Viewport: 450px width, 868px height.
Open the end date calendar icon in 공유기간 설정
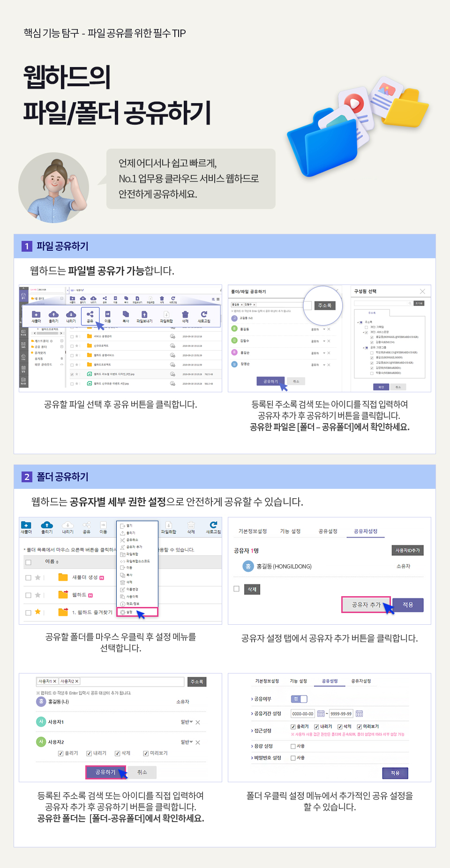[359, 714]
